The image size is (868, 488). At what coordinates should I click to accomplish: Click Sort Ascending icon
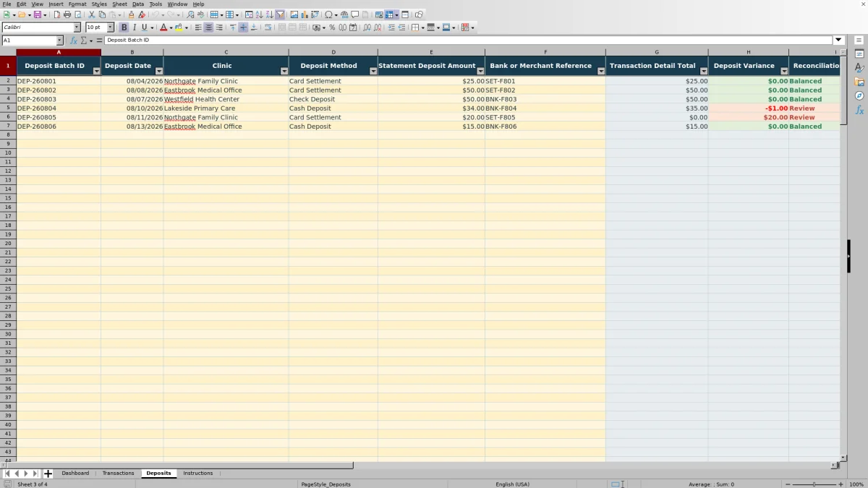pos(259,14)
